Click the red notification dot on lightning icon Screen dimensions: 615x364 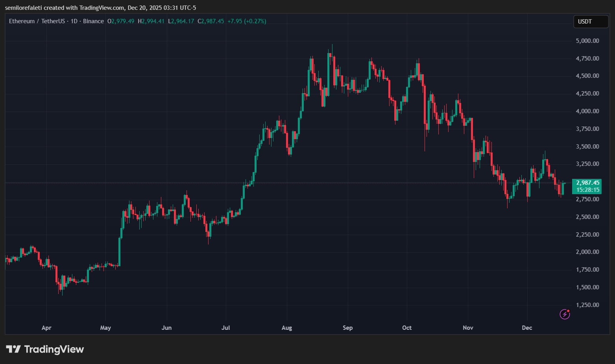(568, 311)
